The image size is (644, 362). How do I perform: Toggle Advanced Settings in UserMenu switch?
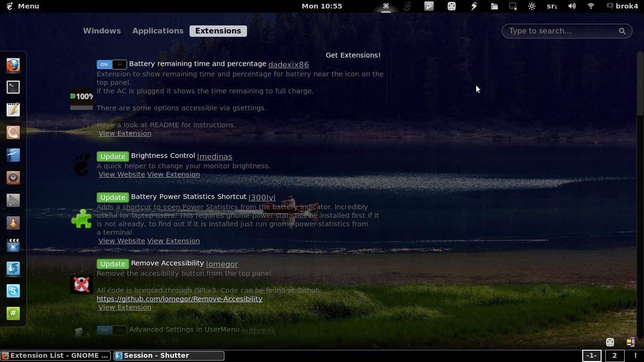[112, 330]
